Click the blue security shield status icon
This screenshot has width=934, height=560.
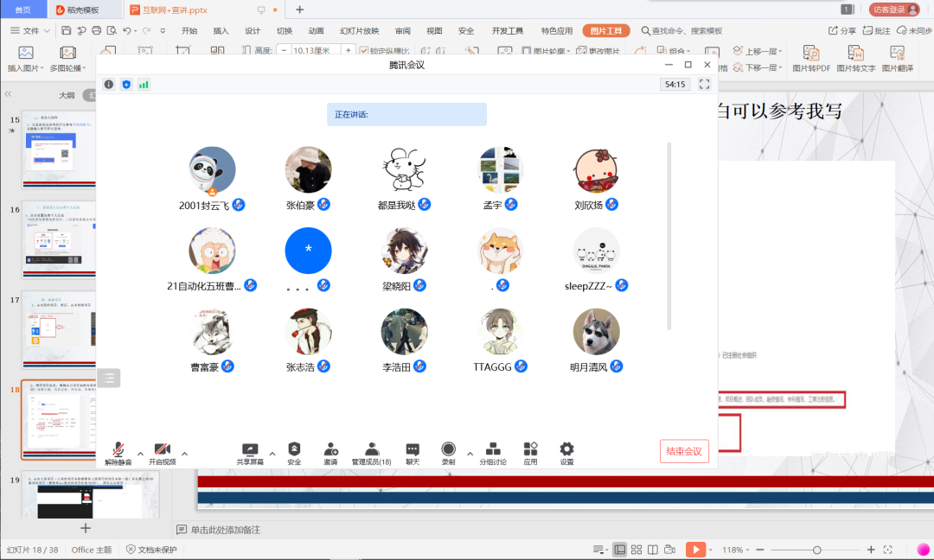126,85
